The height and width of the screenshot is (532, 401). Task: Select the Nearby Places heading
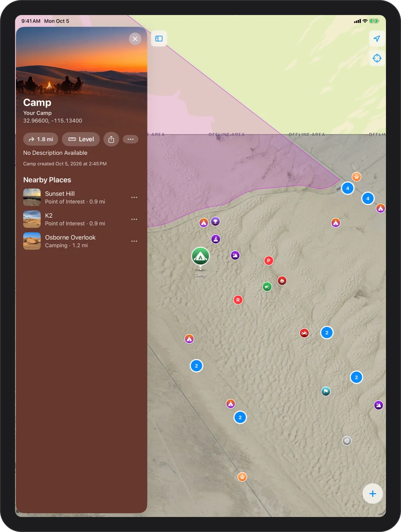[47, 180]
